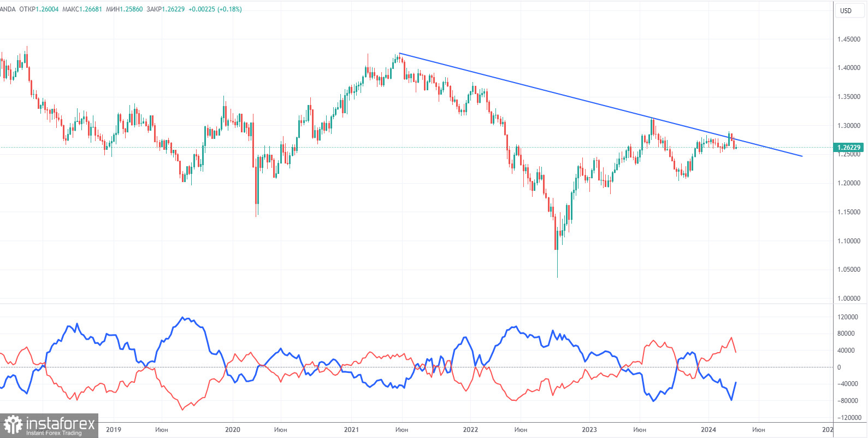The image size is (868, 438).
Task: Click the Июн label between 2021 and 2022
Action: (401, 429)
